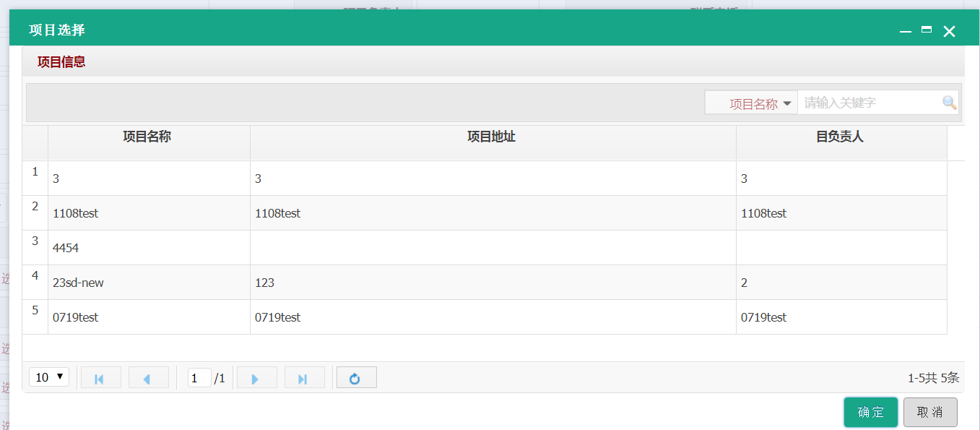Viewport: 980px width, 430px height.
Task: Click the 1108test person-in-charge cell
Action: tap(841, 213)
